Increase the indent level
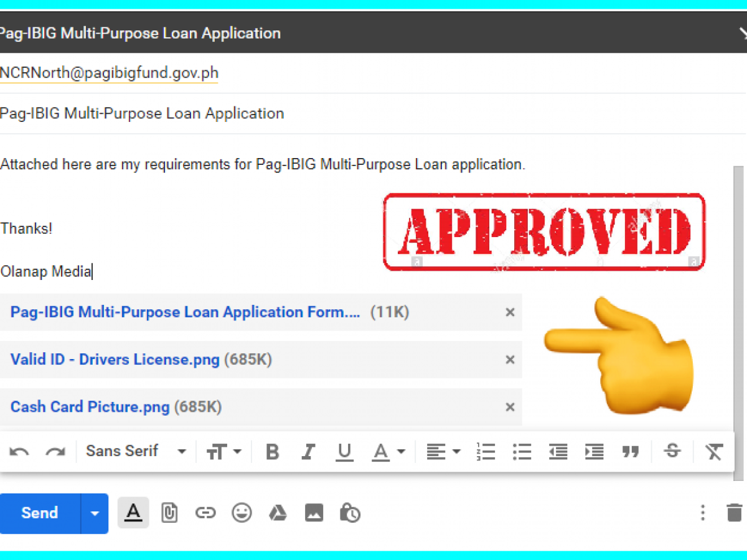 point(594,452)
